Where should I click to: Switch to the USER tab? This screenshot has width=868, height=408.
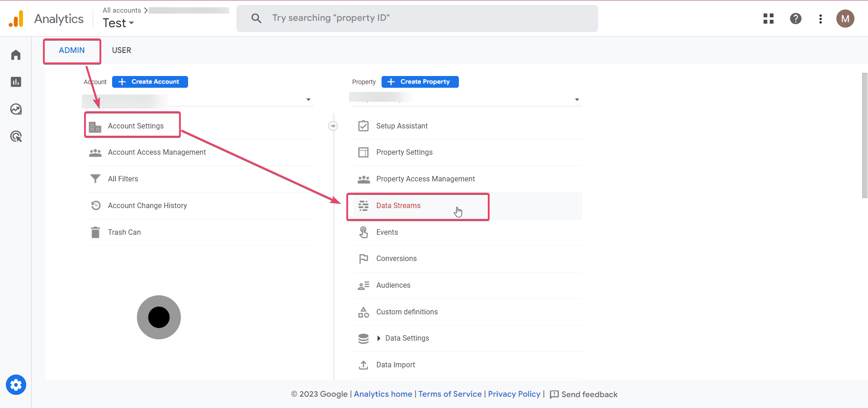122,50
